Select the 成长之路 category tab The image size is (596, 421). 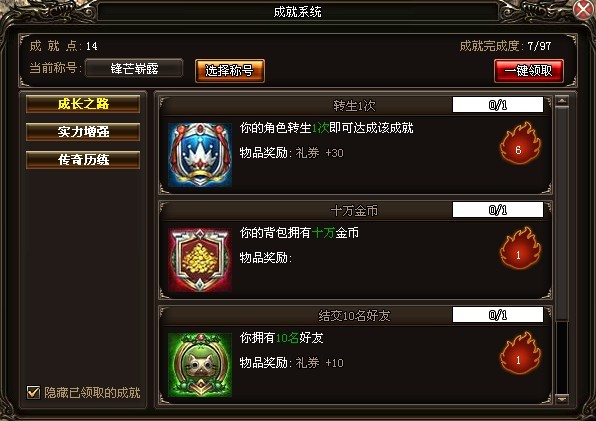tap(83, 104)
